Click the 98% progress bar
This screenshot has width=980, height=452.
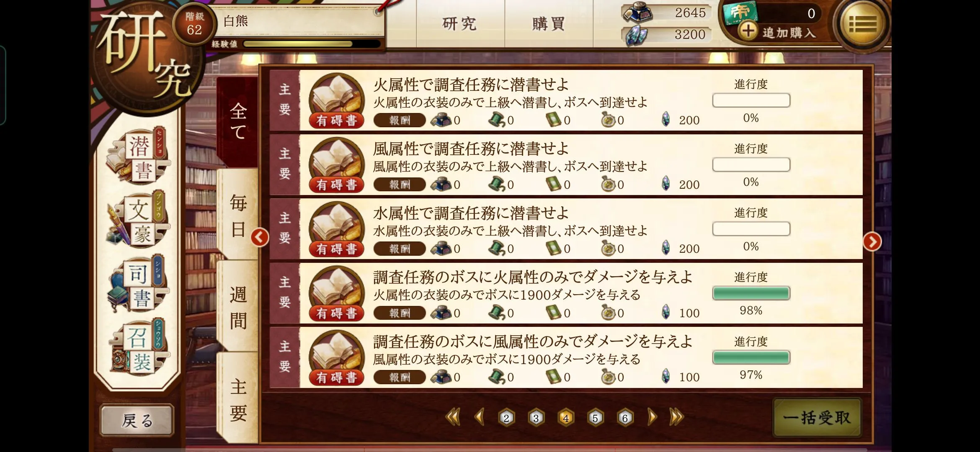coord(751,293)
